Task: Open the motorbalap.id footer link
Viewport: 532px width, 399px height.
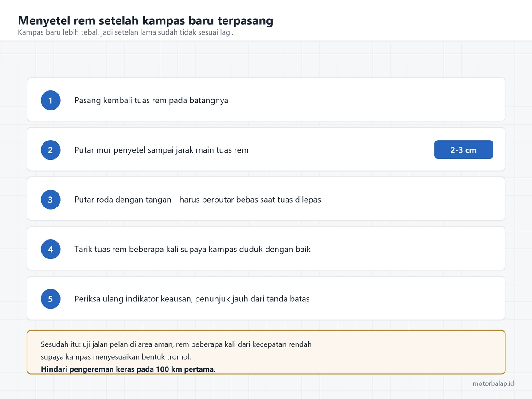Action: tap(493, 383)
